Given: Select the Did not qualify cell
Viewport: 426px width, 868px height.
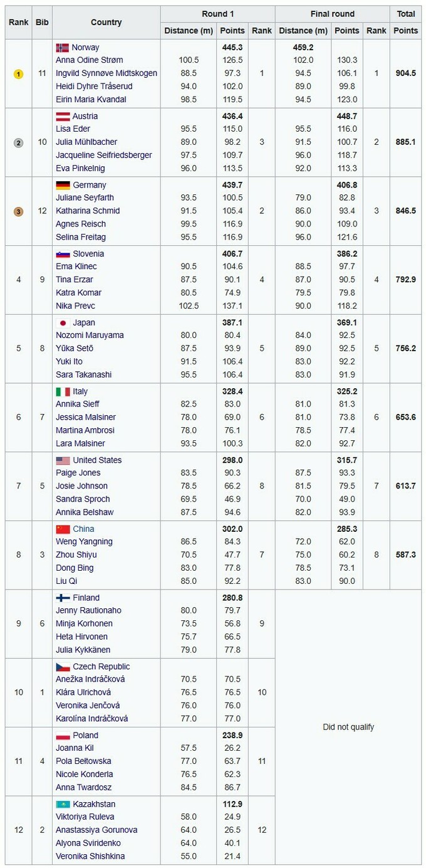Looking at the screenshot, I should tap(348, 727).
